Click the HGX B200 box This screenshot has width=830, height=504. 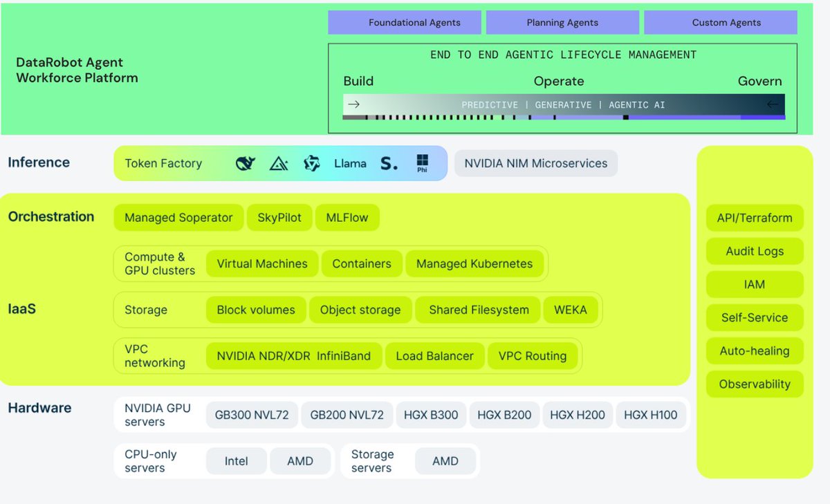(504, 415)
